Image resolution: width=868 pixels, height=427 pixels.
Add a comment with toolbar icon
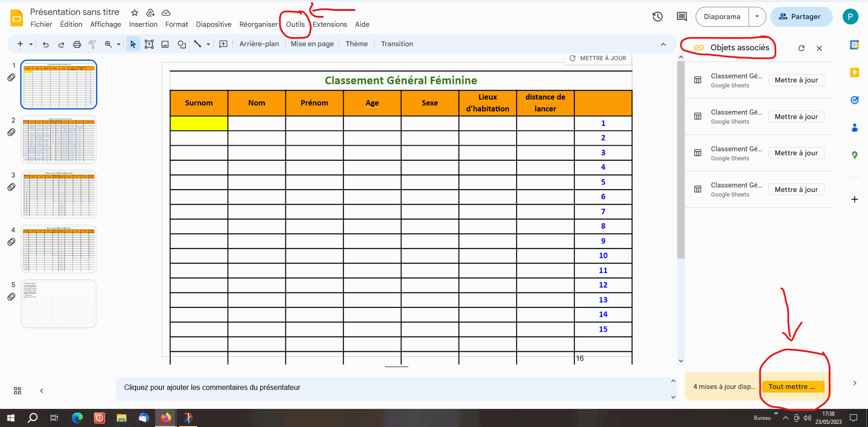pyautogui.click(x=223, y=44)
